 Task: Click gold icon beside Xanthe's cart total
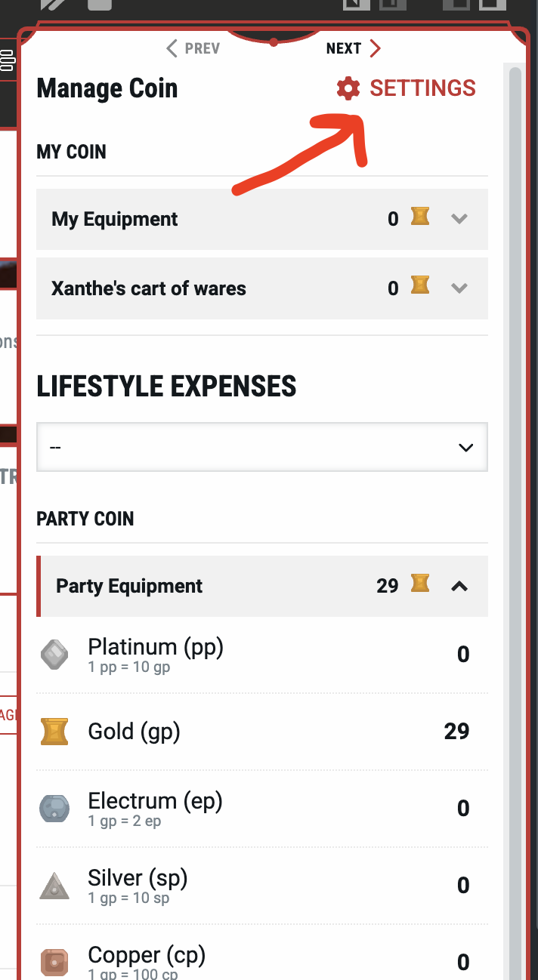pyautogui.click(x=420, y=286)
